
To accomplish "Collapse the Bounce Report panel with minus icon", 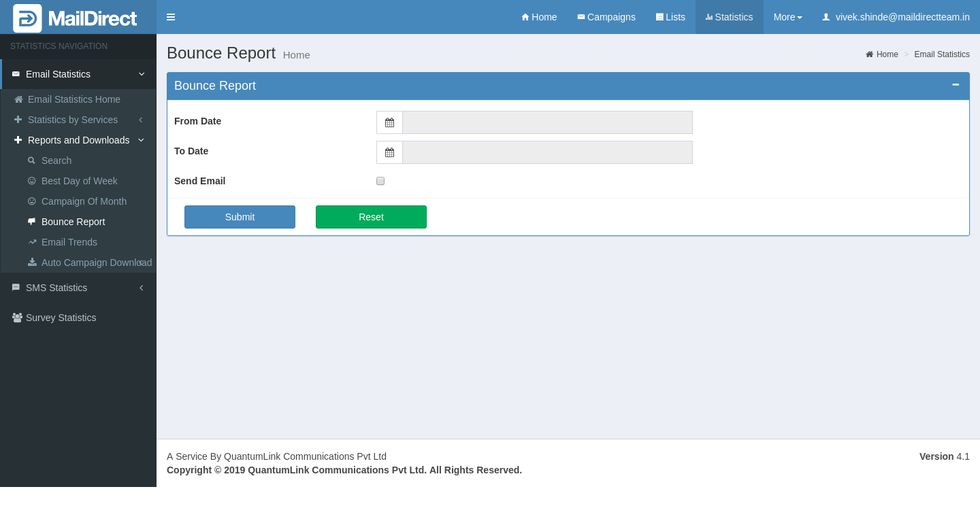I will [x=955, y=85].
